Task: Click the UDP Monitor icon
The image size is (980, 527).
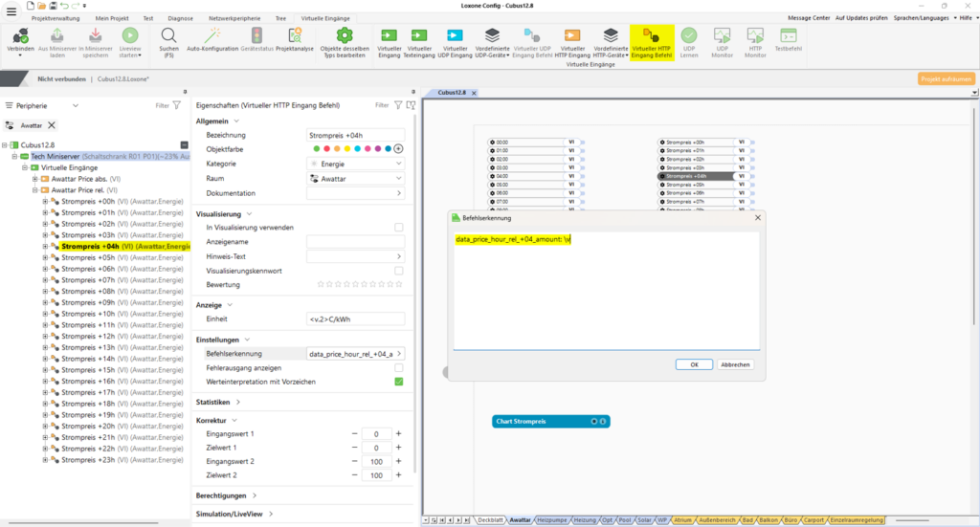Action: pyautogui.click(x=722, y=35)
